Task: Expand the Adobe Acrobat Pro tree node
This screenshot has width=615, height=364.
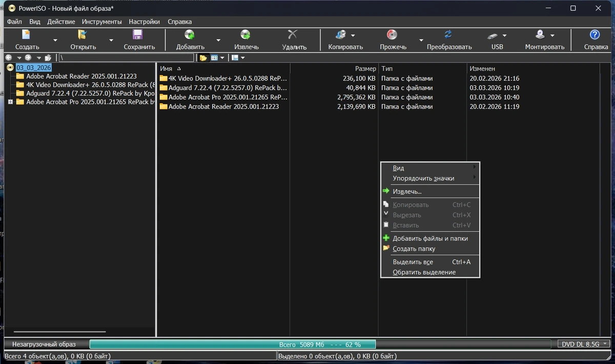Action: coord(10,102)
